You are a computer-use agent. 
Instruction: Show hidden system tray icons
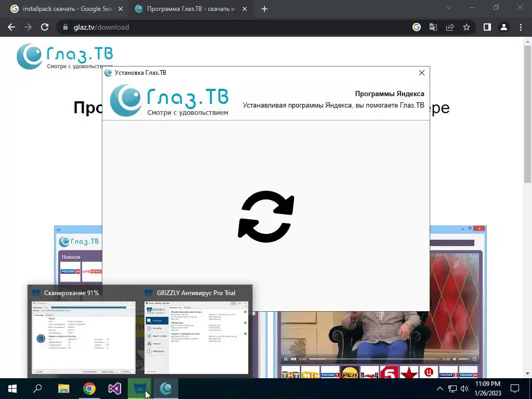pos(440,389)
